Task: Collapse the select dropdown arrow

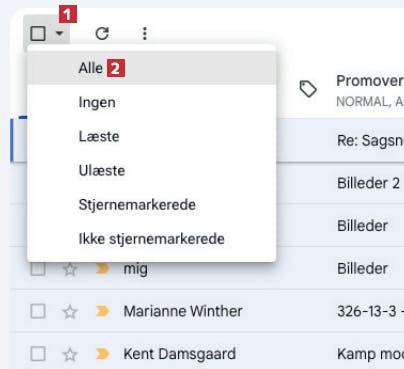Action: pyautogui.click(x=59, y=33)
